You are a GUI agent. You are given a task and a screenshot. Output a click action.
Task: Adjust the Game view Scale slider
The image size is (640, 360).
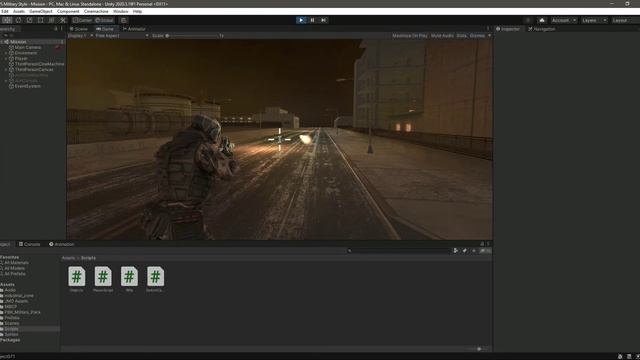[192, 36]
